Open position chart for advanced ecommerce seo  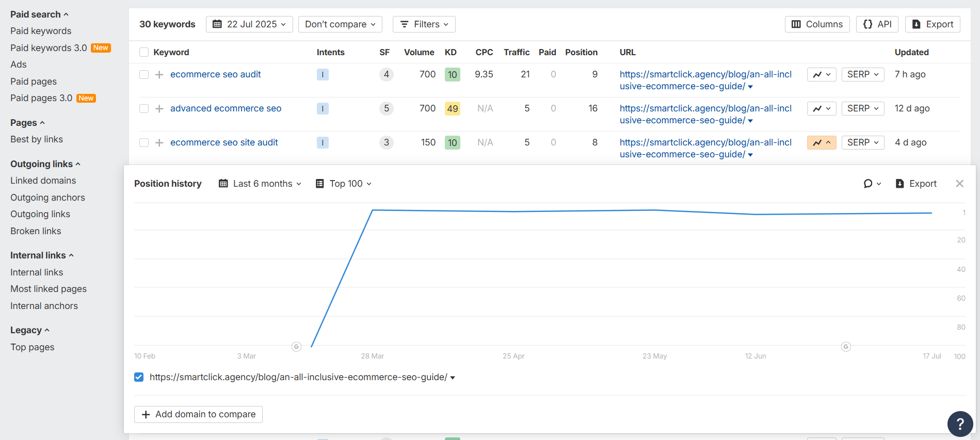(x=822, y=108)
